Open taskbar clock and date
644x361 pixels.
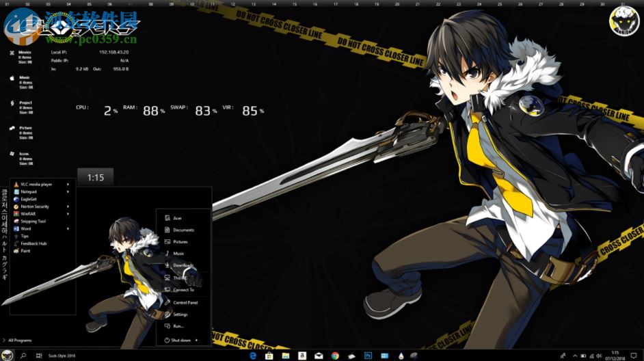click(615, 356)
